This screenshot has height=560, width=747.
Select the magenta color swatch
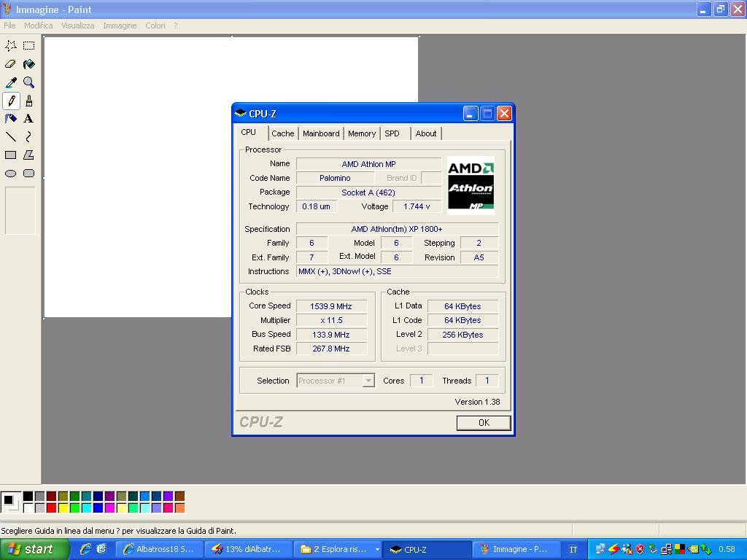pos(109,508)
